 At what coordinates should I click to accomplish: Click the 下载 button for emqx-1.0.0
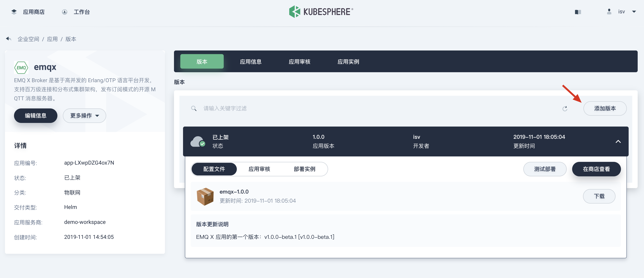click(599, 196)
